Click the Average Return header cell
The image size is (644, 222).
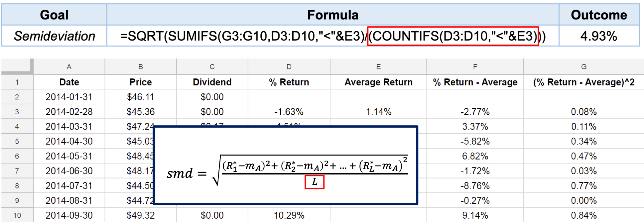coord(378,82)
